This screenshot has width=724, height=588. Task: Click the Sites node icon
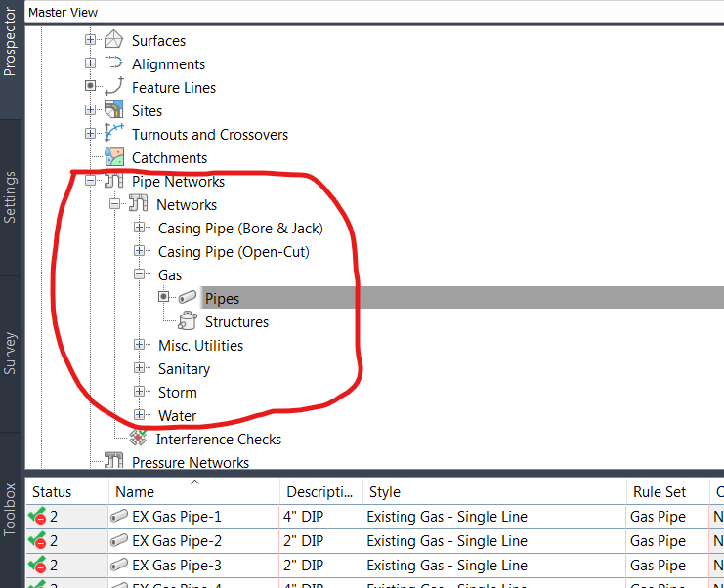pyautogui.click(x=113, y=109)
